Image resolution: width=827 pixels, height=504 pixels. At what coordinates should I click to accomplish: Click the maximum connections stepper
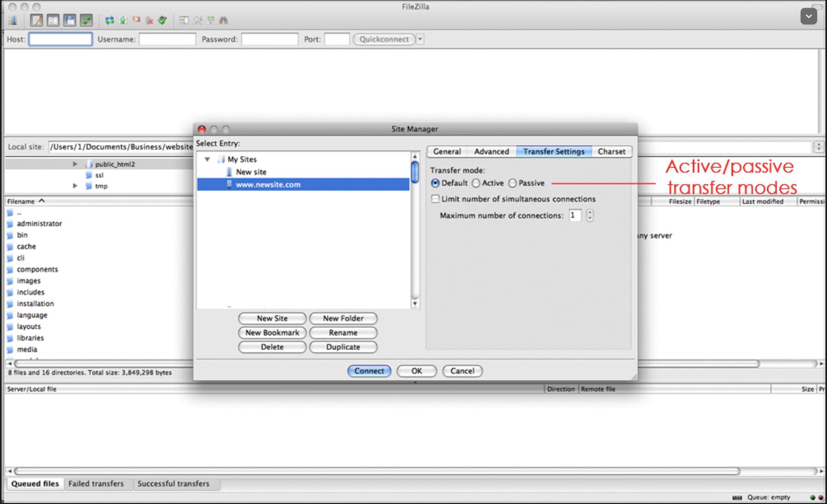[590, 215]
